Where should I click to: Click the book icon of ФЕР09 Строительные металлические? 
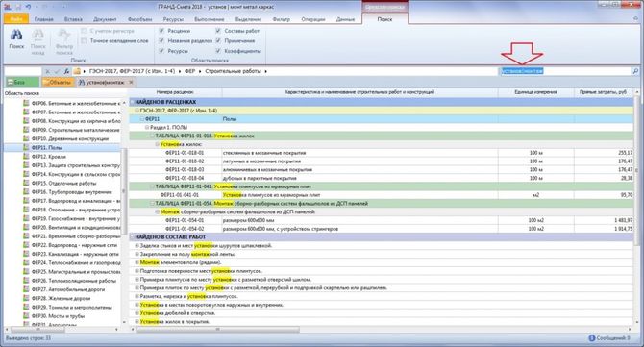[x=26, y=130]
